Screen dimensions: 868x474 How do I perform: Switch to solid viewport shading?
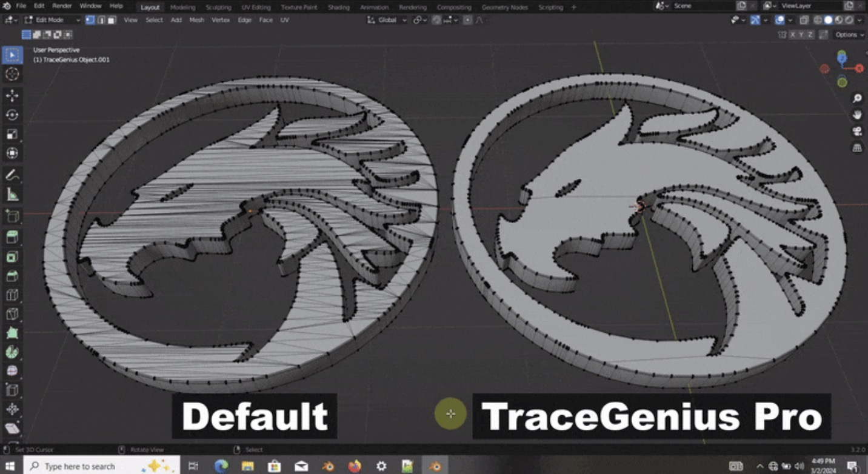point(828,20)
